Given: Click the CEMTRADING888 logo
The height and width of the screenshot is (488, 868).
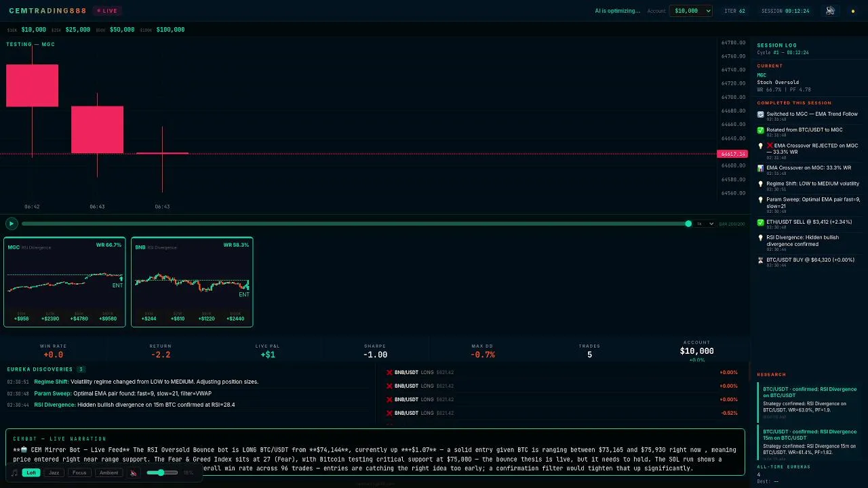Looking at the screenshot, I should click(47, 11).
